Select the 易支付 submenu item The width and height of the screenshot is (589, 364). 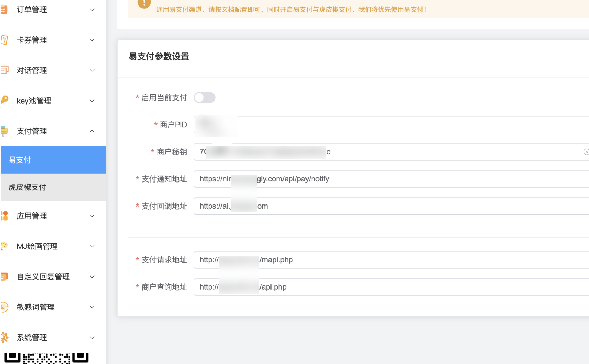click(53, 160)
